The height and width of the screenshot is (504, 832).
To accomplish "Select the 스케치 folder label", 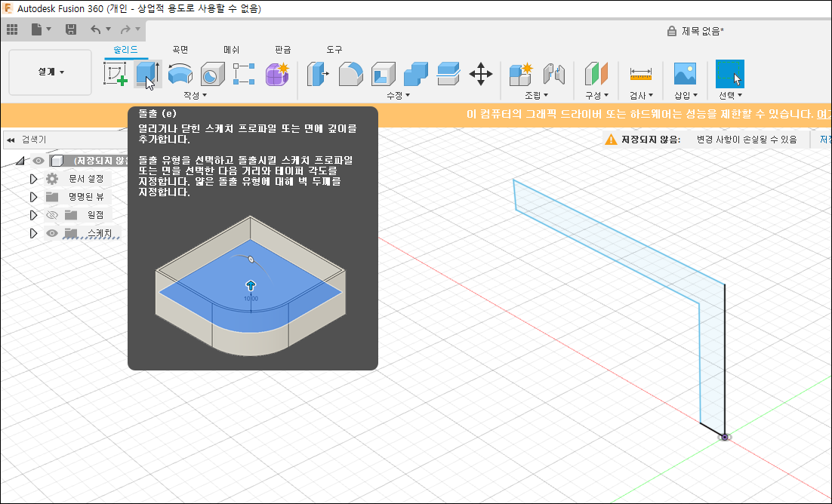I will coord(100,233).
